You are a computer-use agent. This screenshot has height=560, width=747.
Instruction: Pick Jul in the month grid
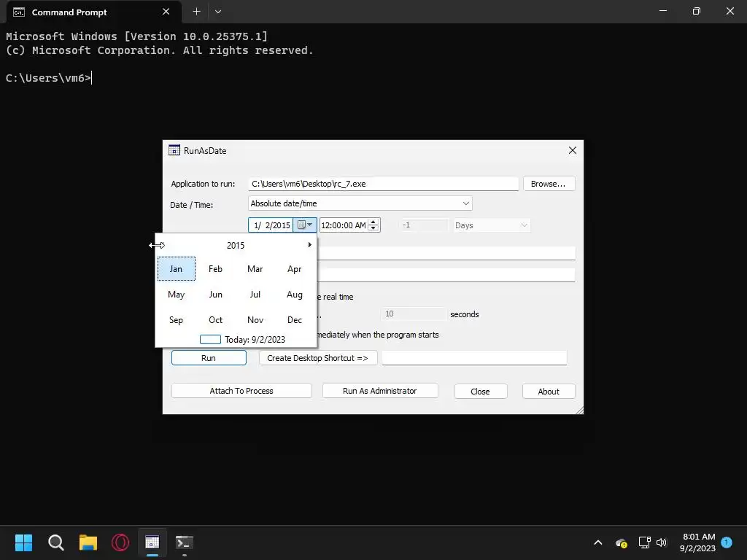click(255, 295)
